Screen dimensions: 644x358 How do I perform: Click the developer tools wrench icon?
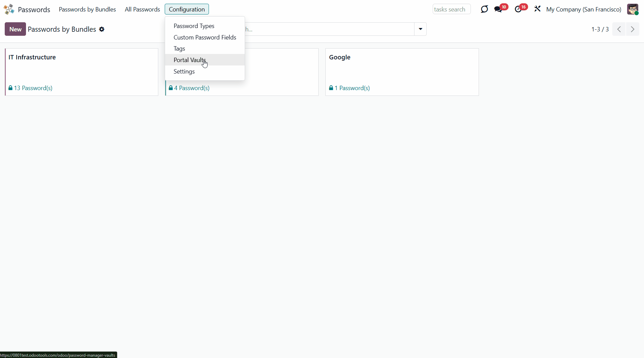click(537, 9)
